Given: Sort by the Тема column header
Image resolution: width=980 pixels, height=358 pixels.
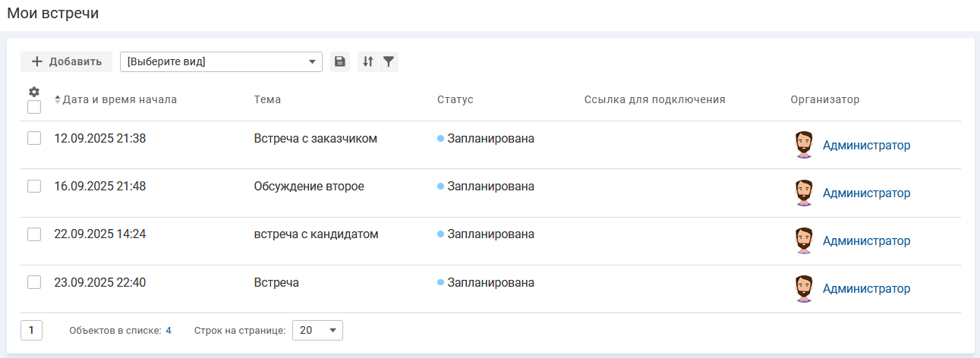Looking at the screenshot, I should [267, 100].
